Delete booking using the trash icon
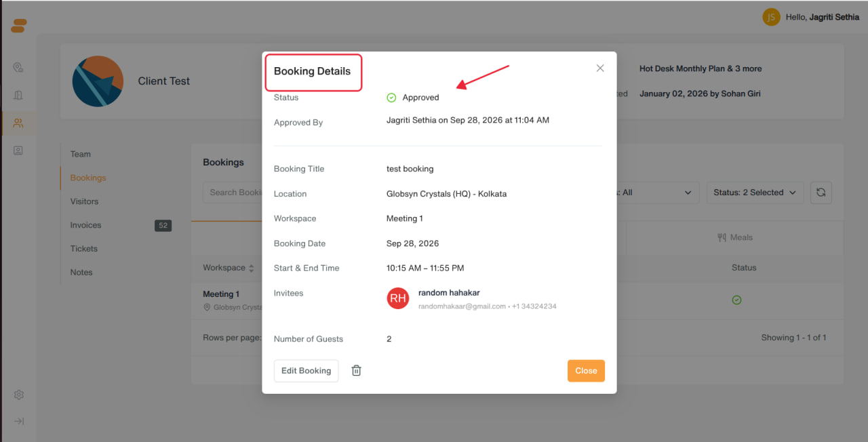Image resolution: width=868 pixels, height=442 pixels. coord(356,371)
